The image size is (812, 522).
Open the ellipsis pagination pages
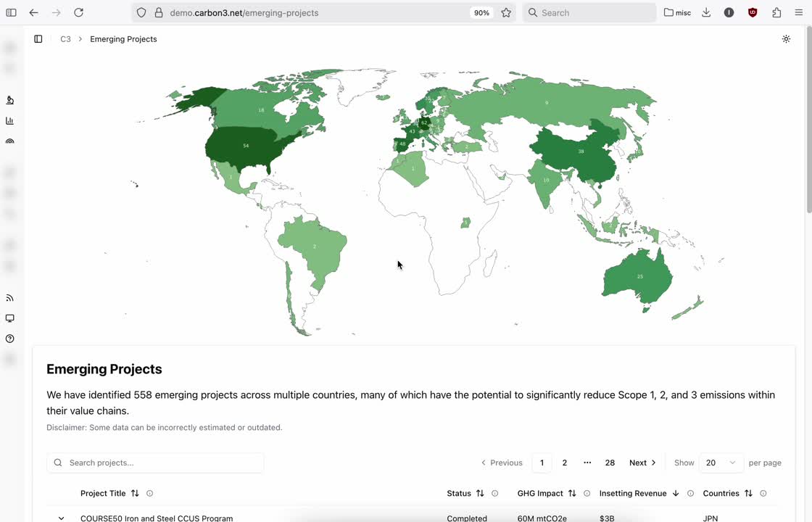pyautogui.click(x=587, y=463)
